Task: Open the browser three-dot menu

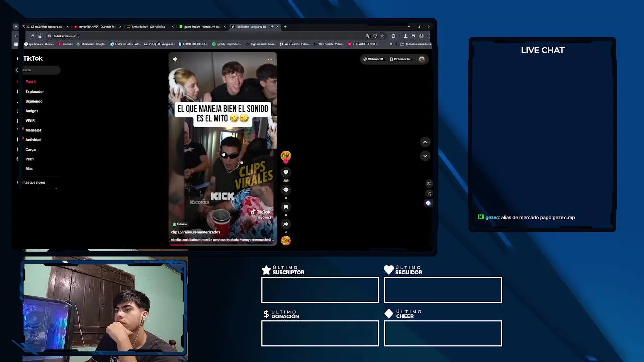Action: tap(429, 36)
